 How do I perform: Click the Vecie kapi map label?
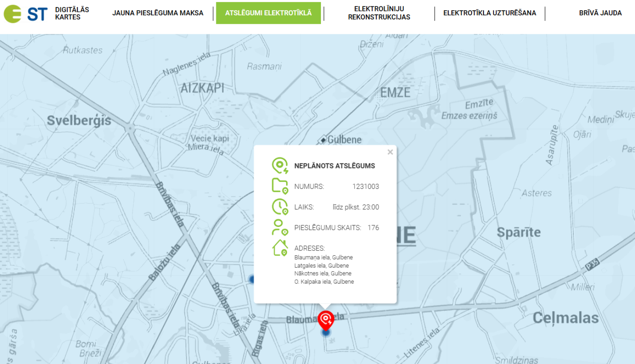210,138
